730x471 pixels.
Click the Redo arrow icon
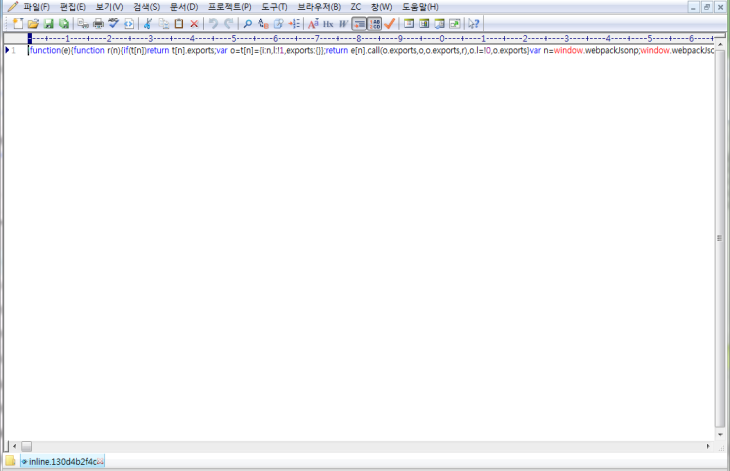229,23
